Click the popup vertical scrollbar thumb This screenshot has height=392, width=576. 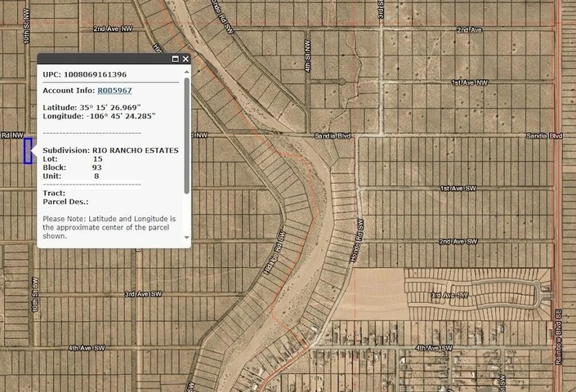186,135
